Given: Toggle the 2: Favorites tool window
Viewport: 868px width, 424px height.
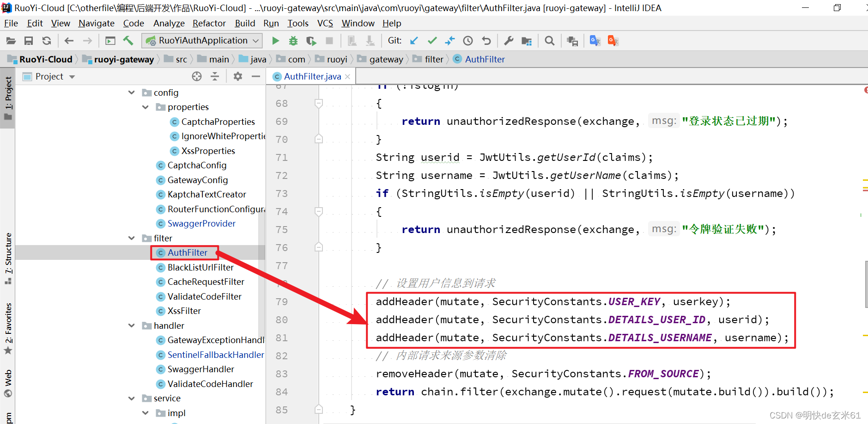Looking at the screenshot, I should tap(8, 328).
